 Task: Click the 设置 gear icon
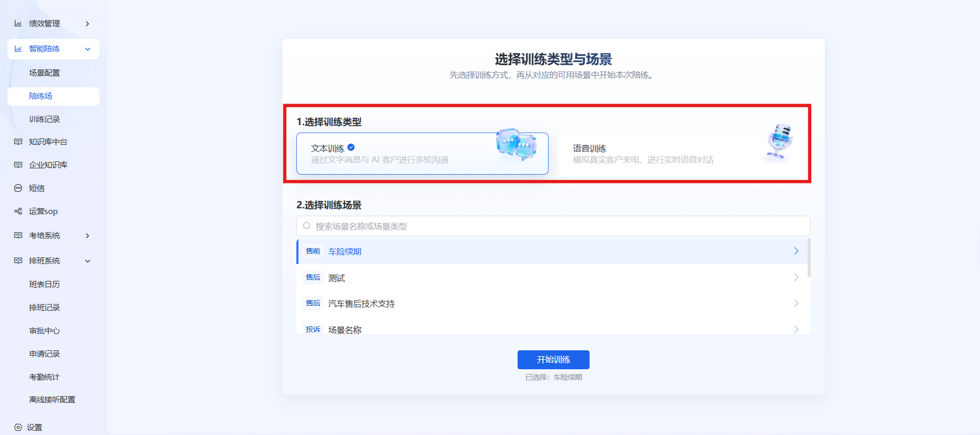tap(18, 427)
